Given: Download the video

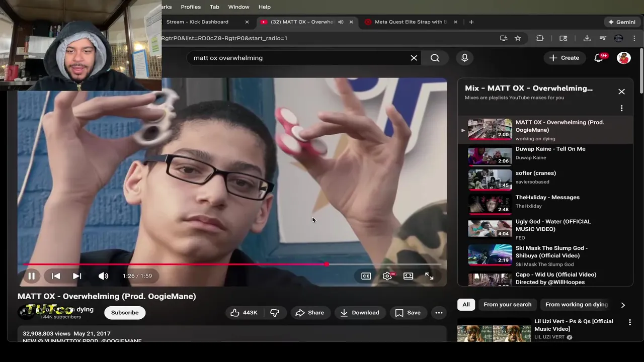Looking at the screenshot, I should (360, 313).
